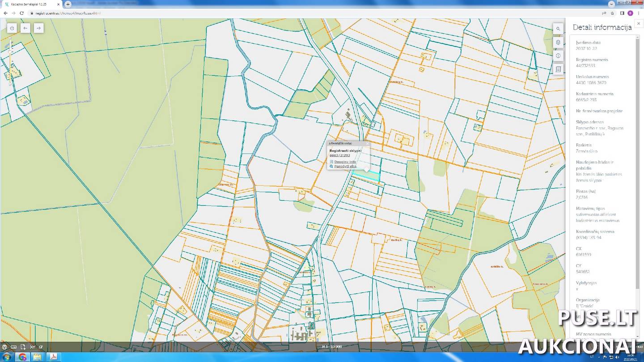Select the measure ruler tool at bottom
The image size is (644, 362).
pos(14,347)
